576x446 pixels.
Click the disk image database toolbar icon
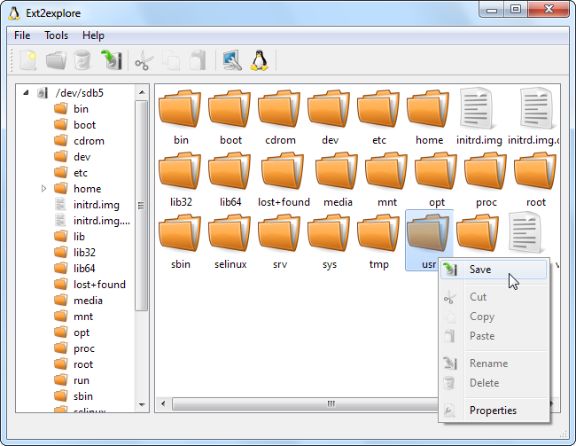[82, 60]
